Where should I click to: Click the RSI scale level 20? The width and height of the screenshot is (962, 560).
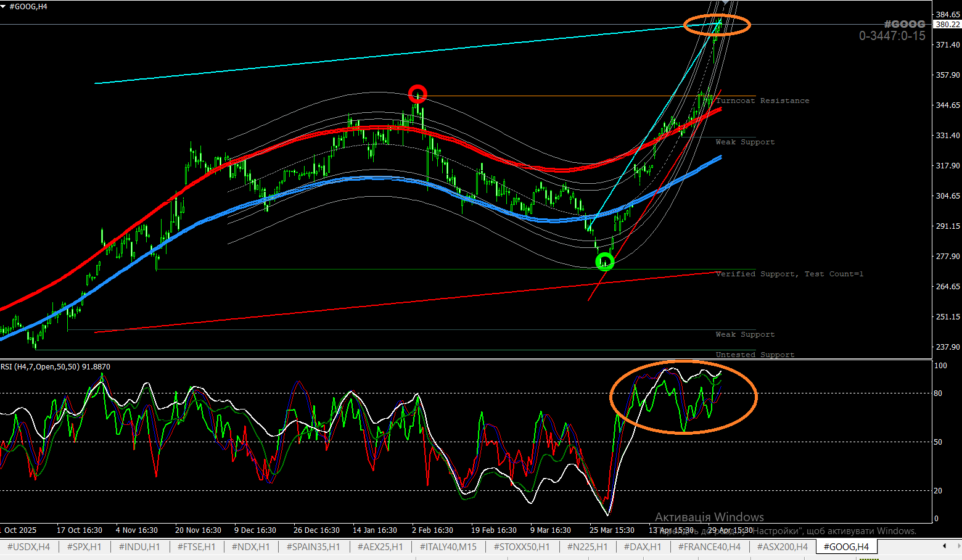938,491
